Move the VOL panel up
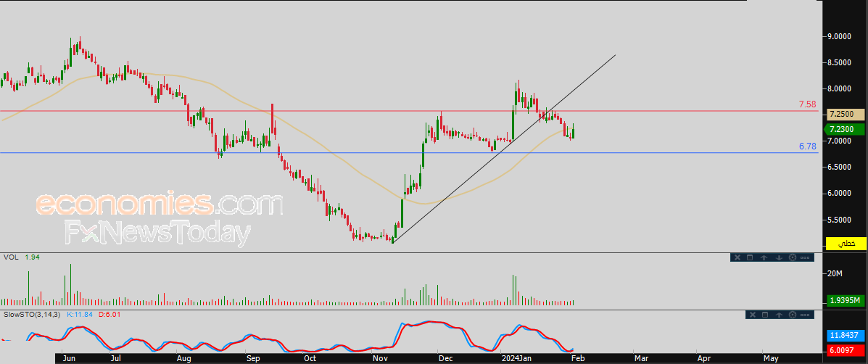Image resolution: width=868 pixels, height=364 pixels. tap(764, 257)
